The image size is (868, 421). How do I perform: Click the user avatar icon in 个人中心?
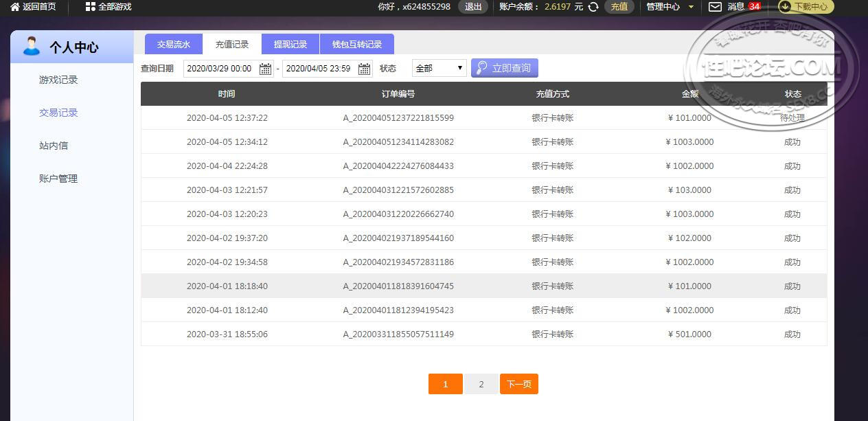click(32, 47)
